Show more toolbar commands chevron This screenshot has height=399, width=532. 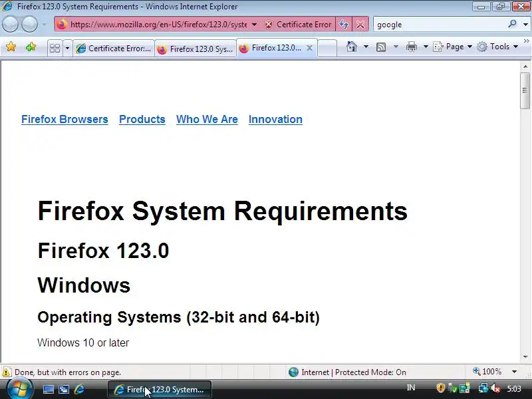tap(526, 41)
